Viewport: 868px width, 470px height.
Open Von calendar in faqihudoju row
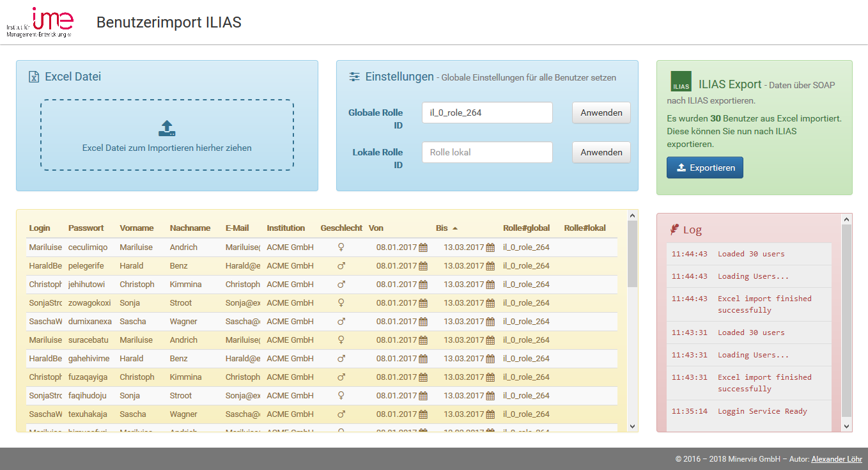tap(423, 396)
